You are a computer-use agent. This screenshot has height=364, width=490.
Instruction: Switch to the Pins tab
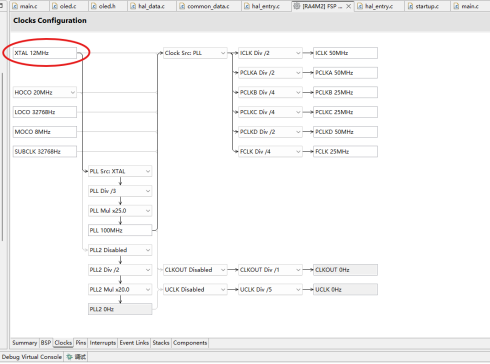click(x=81, y=343)
